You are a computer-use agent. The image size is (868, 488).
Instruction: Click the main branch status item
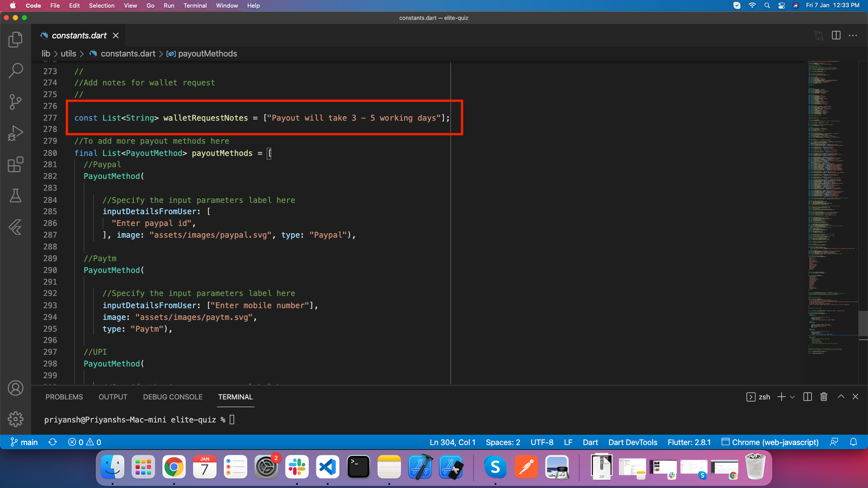pos(24,442)
